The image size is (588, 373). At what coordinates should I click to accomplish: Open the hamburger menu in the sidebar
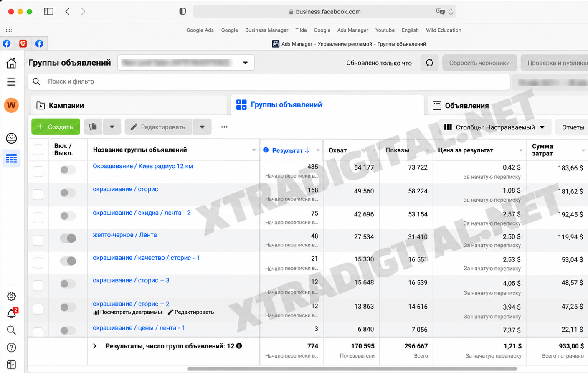11,82
